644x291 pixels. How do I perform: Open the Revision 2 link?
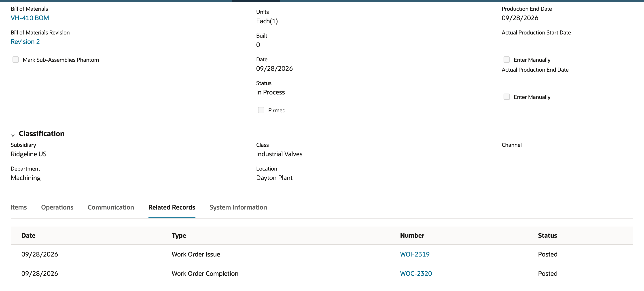[25, 42]
